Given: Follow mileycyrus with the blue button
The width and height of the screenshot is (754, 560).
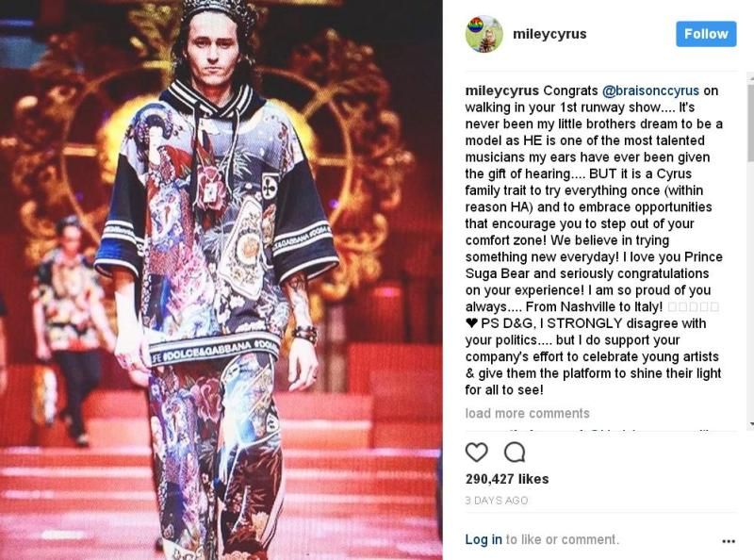Looking at the screenshot, I should 706,34.
